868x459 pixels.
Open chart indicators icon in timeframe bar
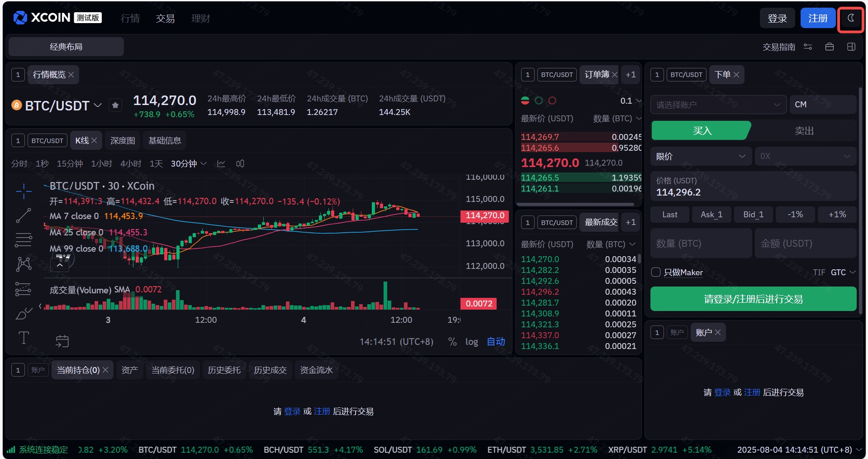(x=221, y=164)
